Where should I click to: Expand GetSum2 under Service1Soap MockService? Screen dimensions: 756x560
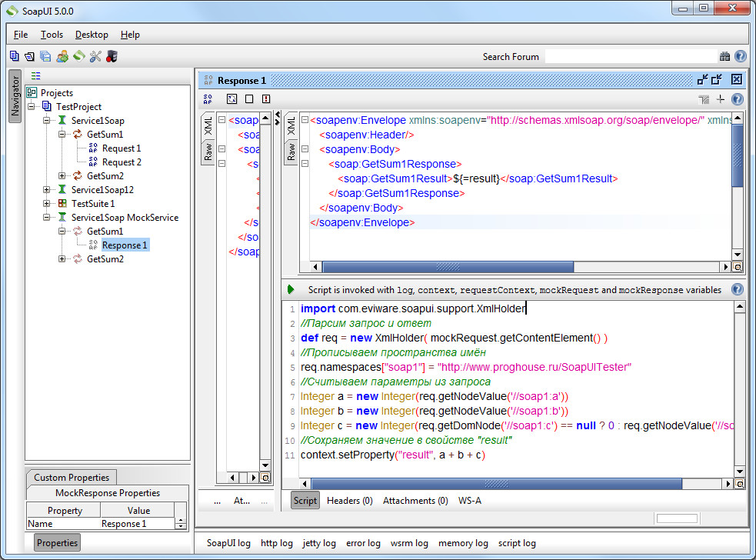62,259
